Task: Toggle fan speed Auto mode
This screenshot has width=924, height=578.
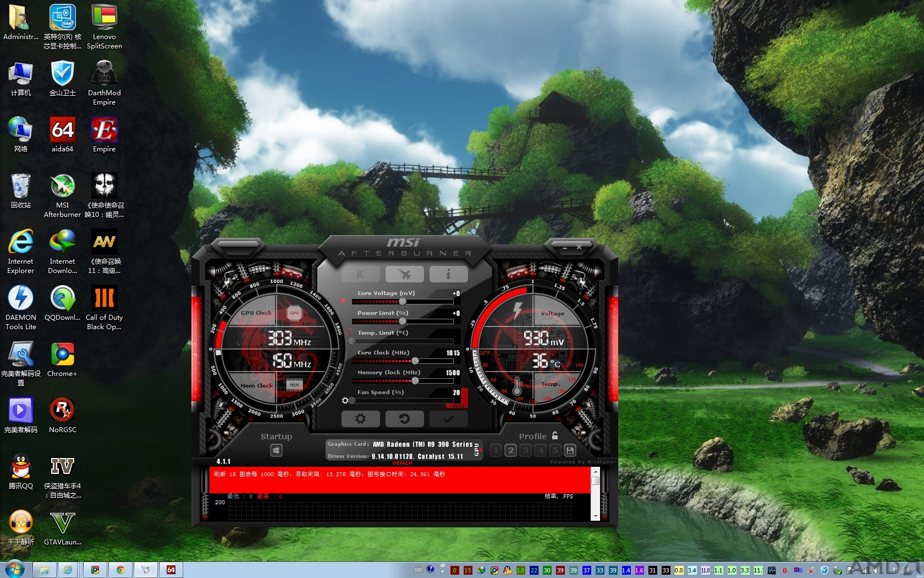Action: coord(459,406)
